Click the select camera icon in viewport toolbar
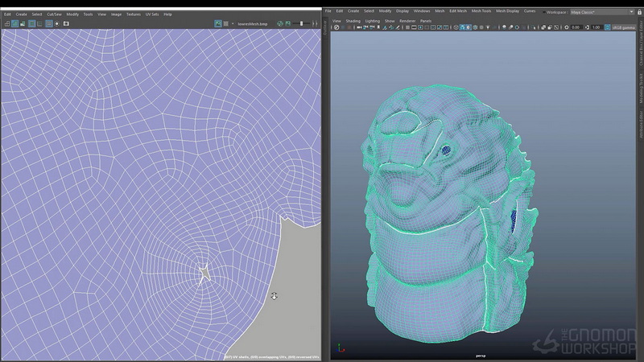 (x=358, y=27)
